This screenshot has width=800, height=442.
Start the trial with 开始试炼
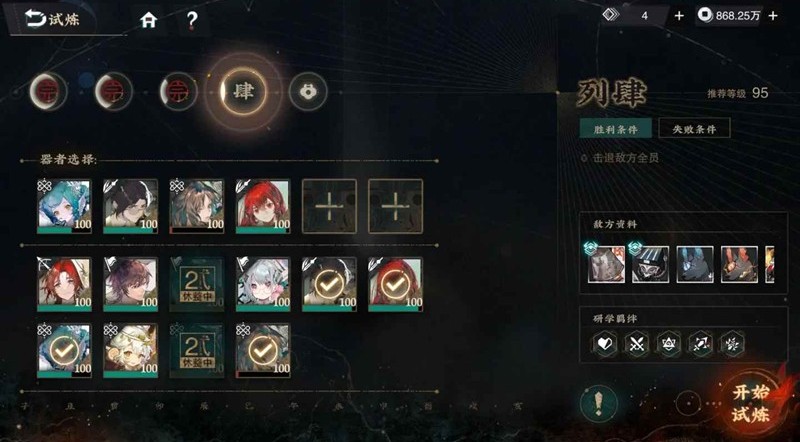[x=751, y=403]
